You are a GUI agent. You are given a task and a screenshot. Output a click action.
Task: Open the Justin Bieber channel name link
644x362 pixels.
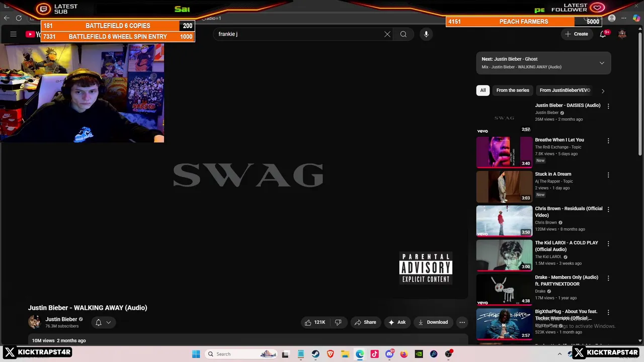(61, 319)
